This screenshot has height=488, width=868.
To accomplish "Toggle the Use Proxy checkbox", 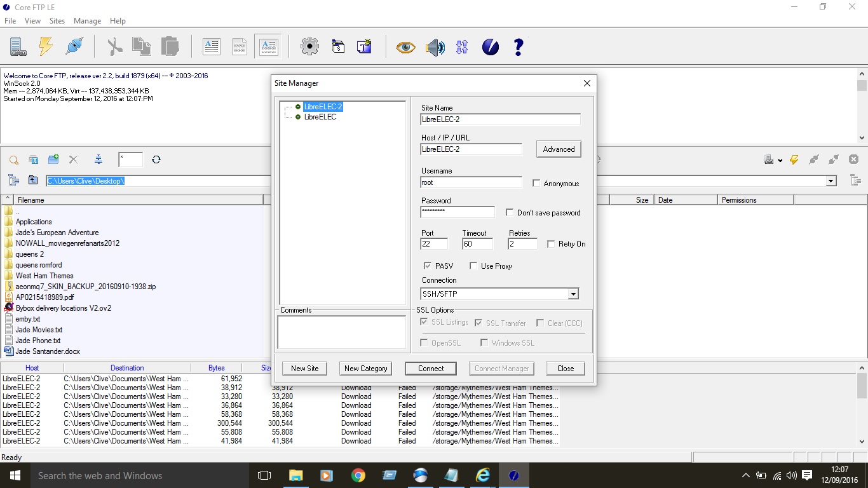I will click(x=473, y=266).
